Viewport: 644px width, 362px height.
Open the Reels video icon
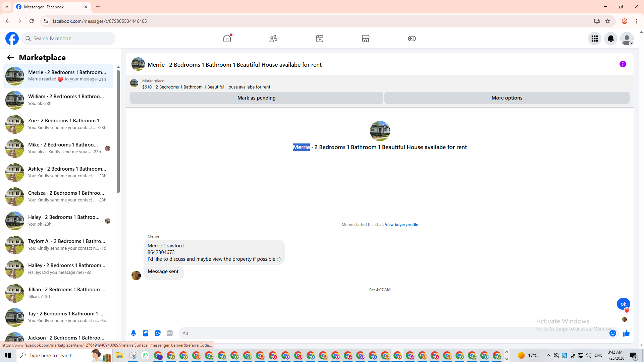[320, 39]
